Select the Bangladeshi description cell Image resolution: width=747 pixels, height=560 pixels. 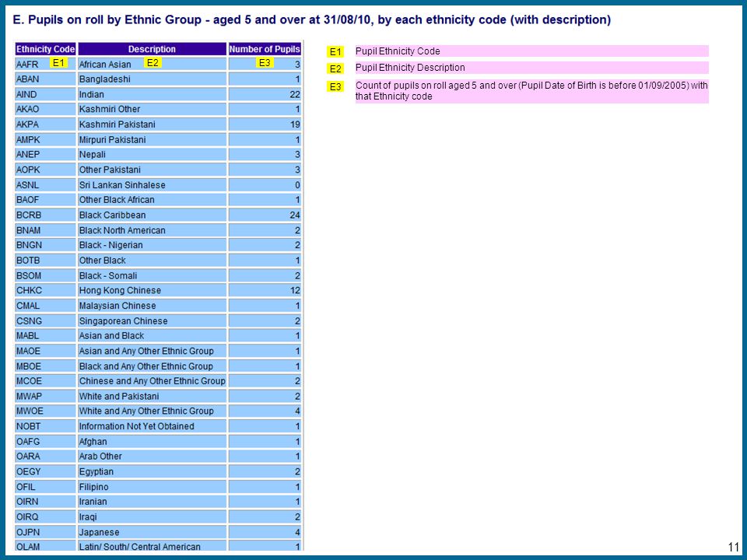(152, 79)
